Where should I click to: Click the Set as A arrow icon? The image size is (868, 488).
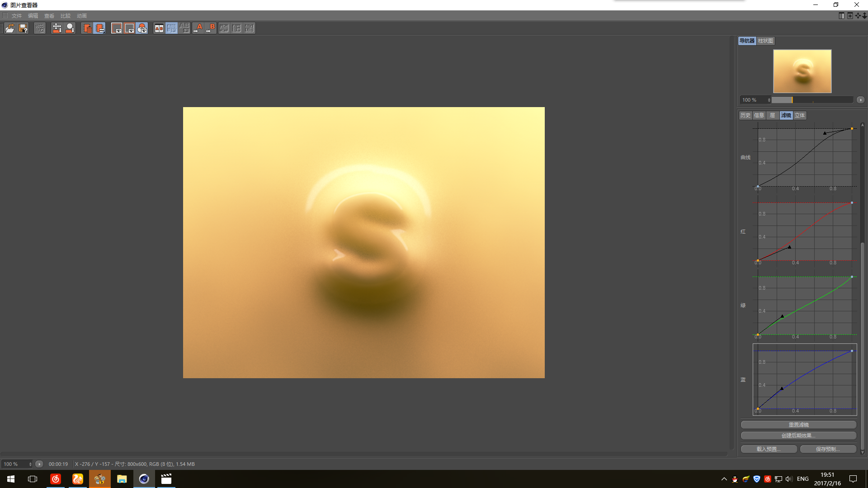[198, 28]
